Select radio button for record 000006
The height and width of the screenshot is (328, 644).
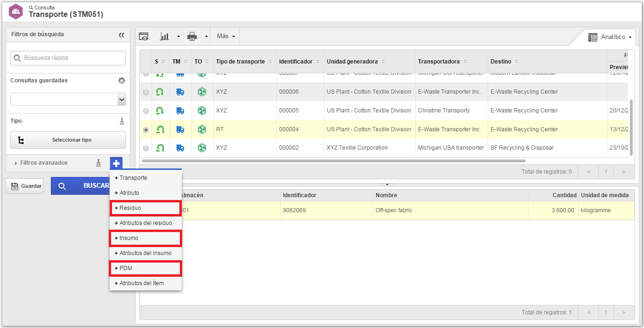coord(146,92)
